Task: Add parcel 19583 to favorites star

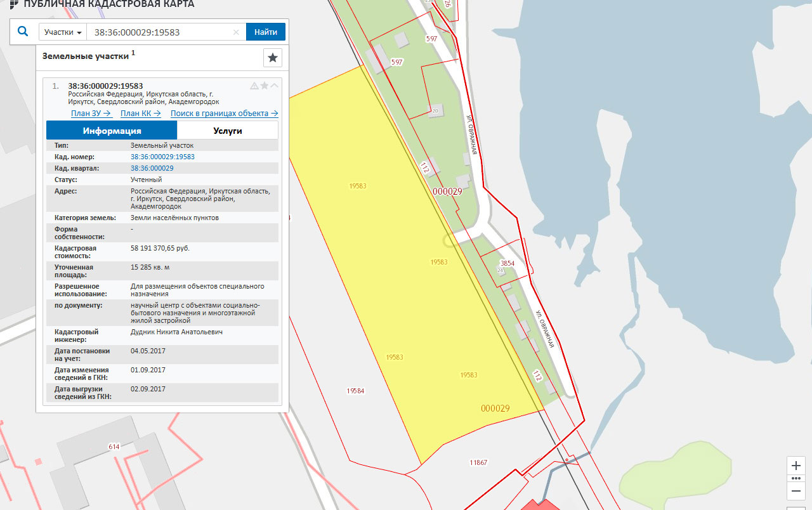Action: coord(265,86)
